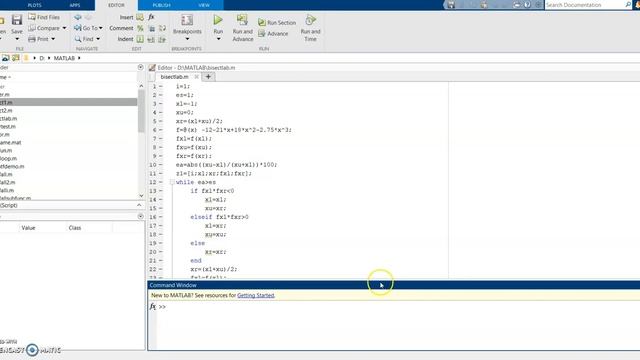Screen dimensions: 640x360
Task: Click the Save floppy disk icon
Action: point(17,20)
